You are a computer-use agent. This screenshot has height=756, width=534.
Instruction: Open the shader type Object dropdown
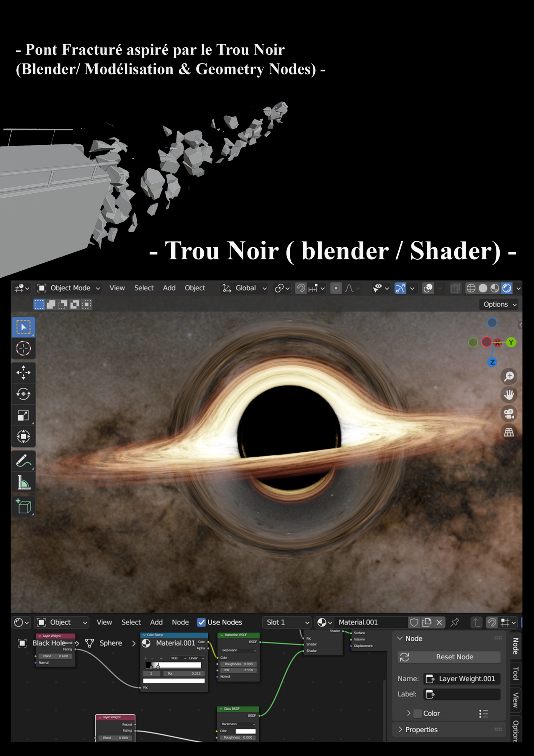[x=62, y=622]
